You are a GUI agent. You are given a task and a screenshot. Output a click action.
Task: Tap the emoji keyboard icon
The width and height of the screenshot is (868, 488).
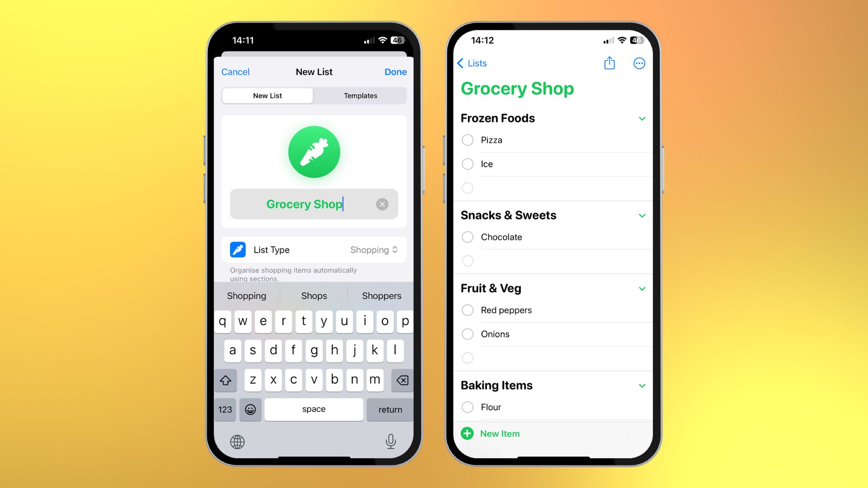pos(251,408)
